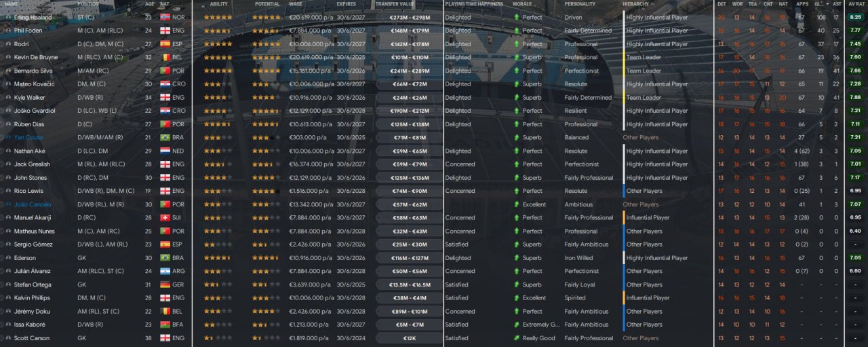Screen dimensions: 868x347
Task: Open João Cancelo's player profile link
Action: (33, 204)
